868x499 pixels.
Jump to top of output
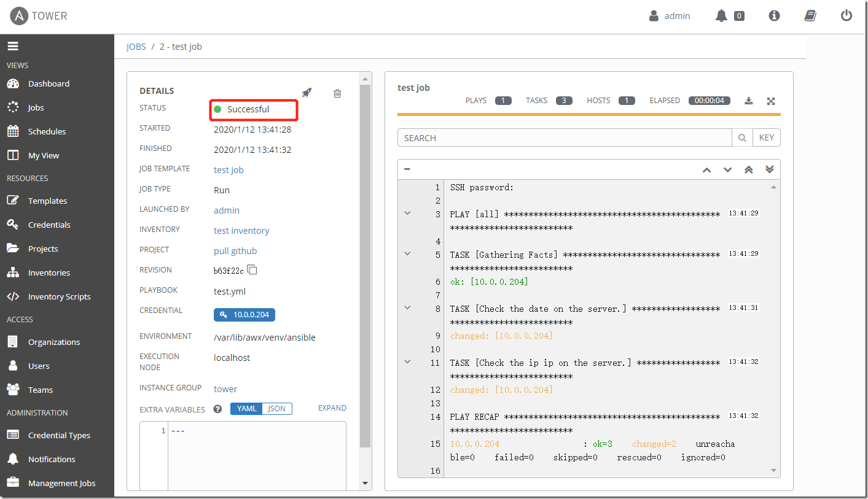tap(748, 170)
